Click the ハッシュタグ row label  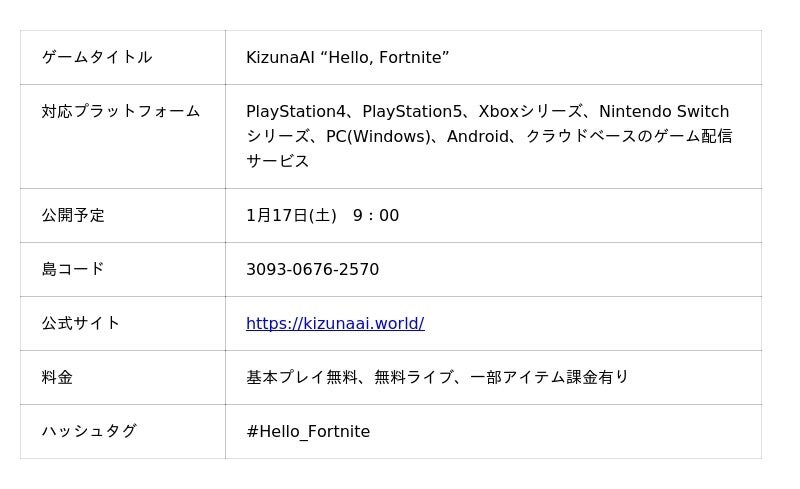point(89,431)
